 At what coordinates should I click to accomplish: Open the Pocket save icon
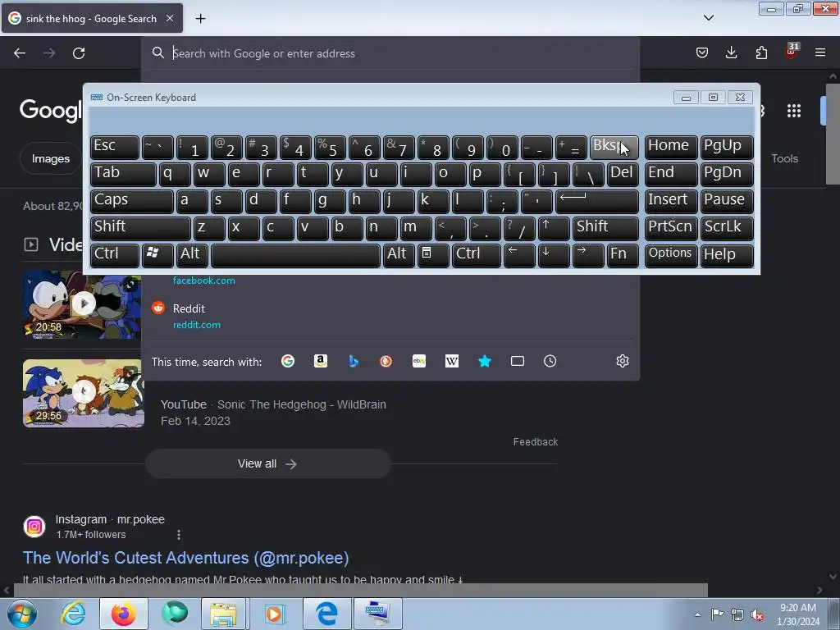coord(702,52)
